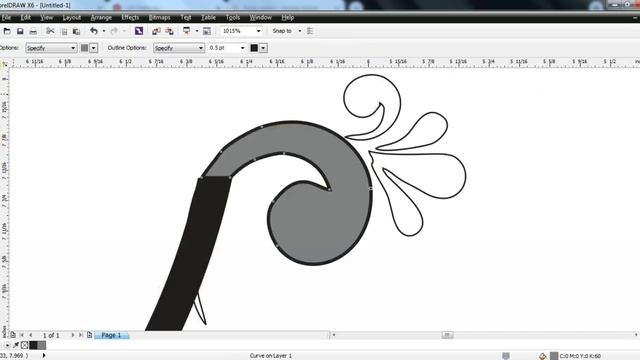The width and height of the screenshot is (640, 360).
Task: Click the "1 of 1" page counter
Action: (51, 335)
